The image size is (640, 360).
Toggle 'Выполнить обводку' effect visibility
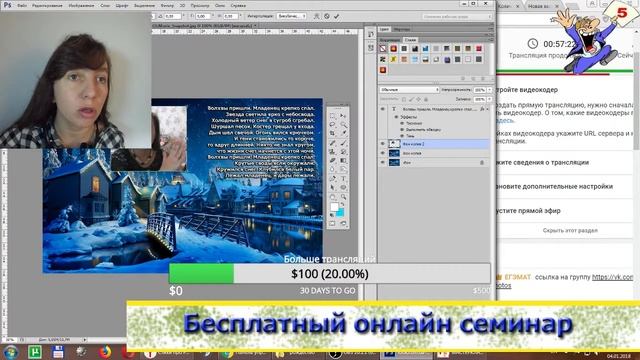tap(402, 129)
